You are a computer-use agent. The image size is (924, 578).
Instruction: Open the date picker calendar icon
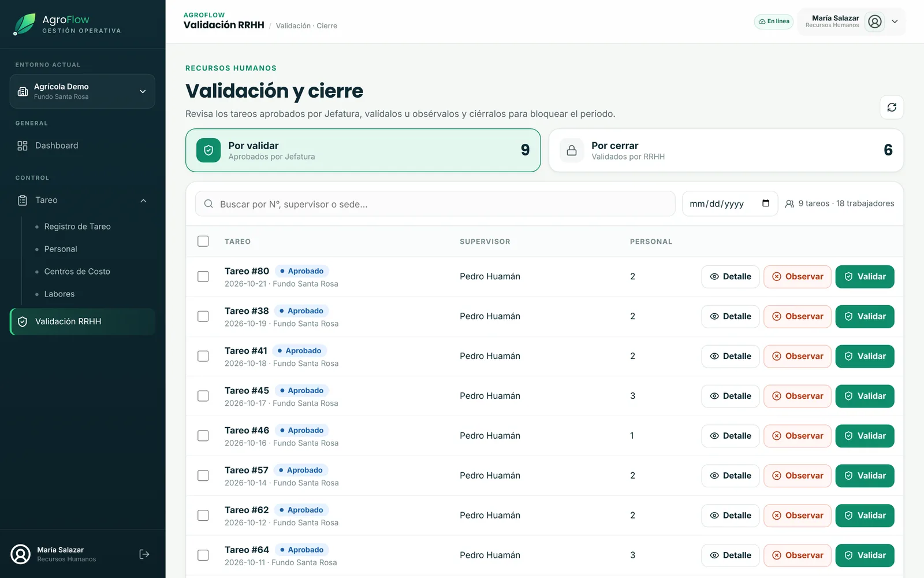point(766,203)
